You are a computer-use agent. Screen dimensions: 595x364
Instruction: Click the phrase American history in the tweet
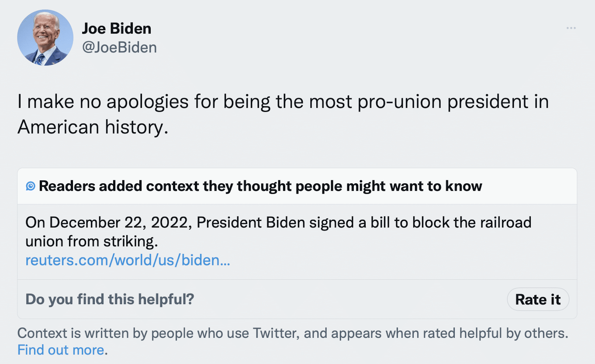92,127
